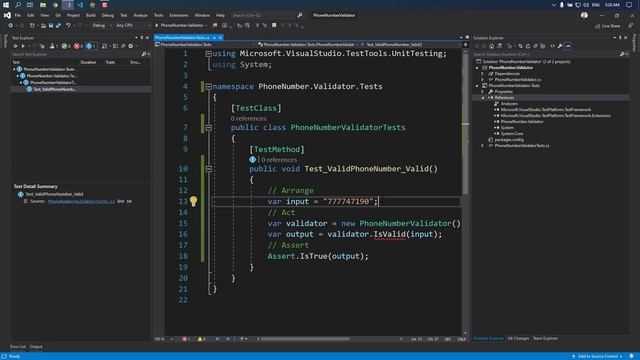Expand the Properties node in Tests project
Image resolution: width=640 pixels, height=360 pixels.
tap(483, 92)
